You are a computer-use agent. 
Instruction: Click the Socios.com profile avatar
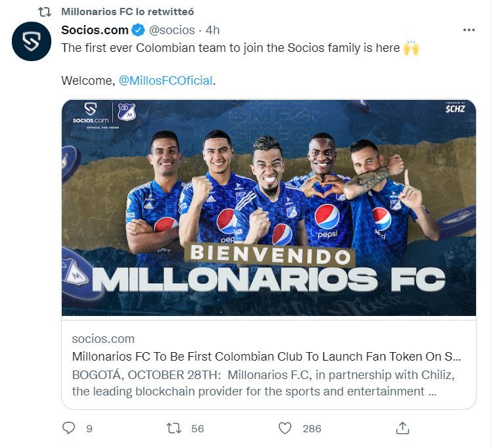tap(32, 41)
